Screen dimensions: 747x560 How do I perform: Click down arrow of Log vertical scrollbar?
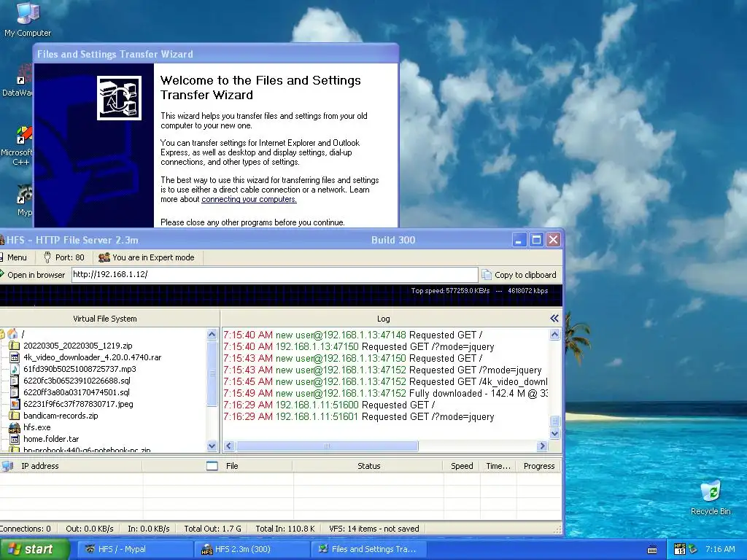click(x=554, y=434)
